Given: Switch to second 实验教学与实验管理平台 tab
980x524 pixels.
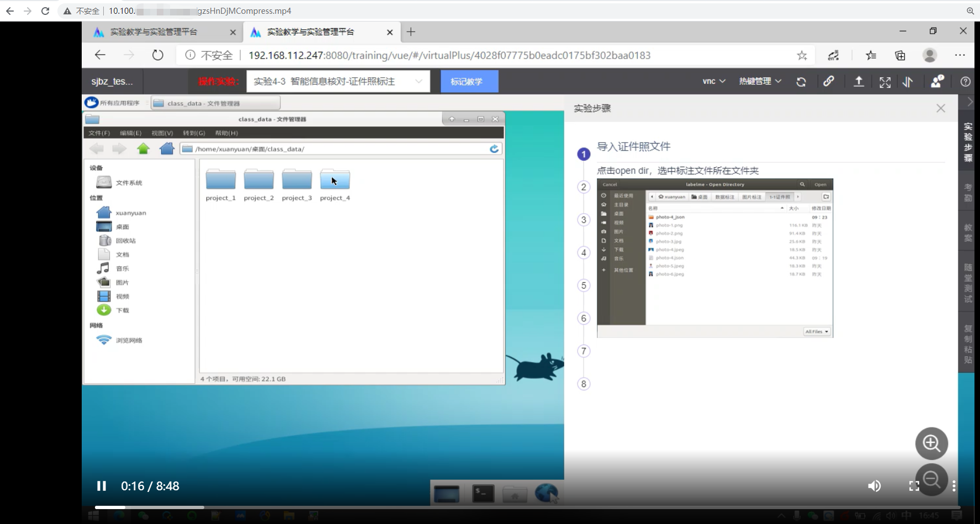Looking at the screenshot, I should 321,32.
